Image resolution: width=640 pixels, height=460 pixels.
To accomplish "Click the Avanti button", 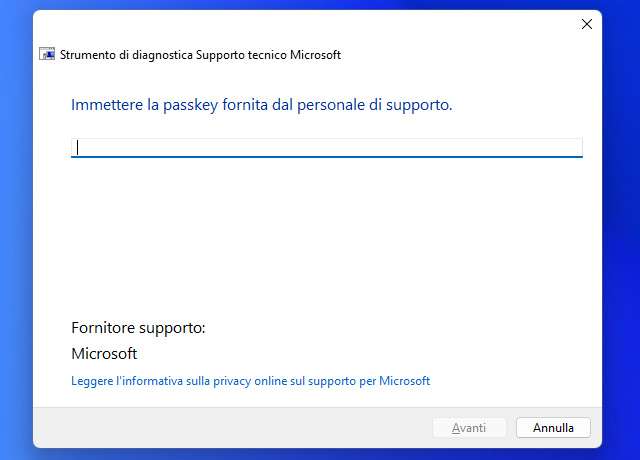I will coord(469,428).
